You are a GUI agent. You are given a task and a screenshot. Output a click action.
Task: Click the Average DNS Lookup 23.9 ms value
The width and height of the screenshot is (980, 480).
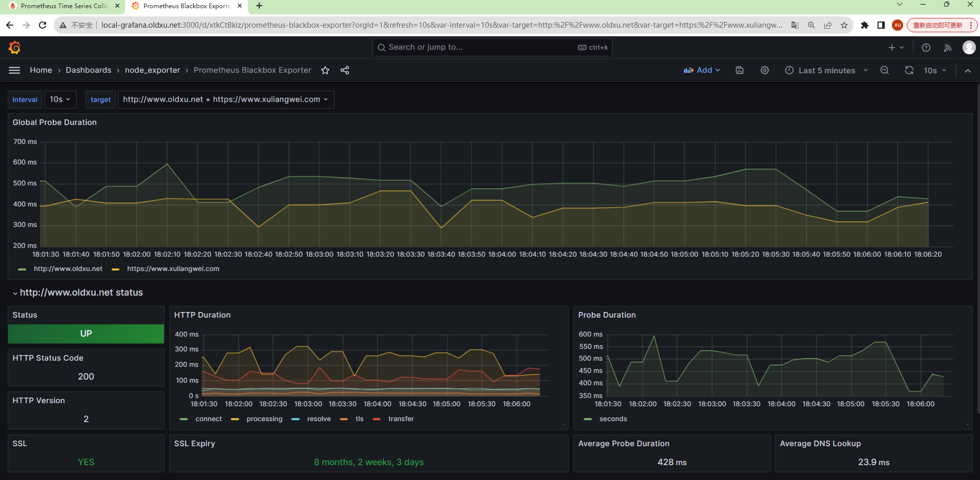point(874,462)
